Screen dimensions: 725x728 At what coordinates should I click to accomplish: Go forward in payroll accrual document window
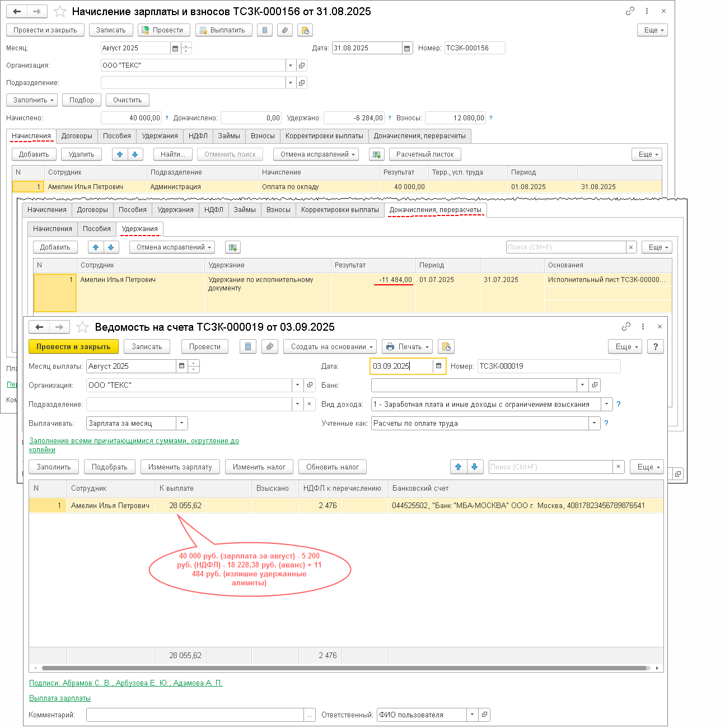point(37,11)
